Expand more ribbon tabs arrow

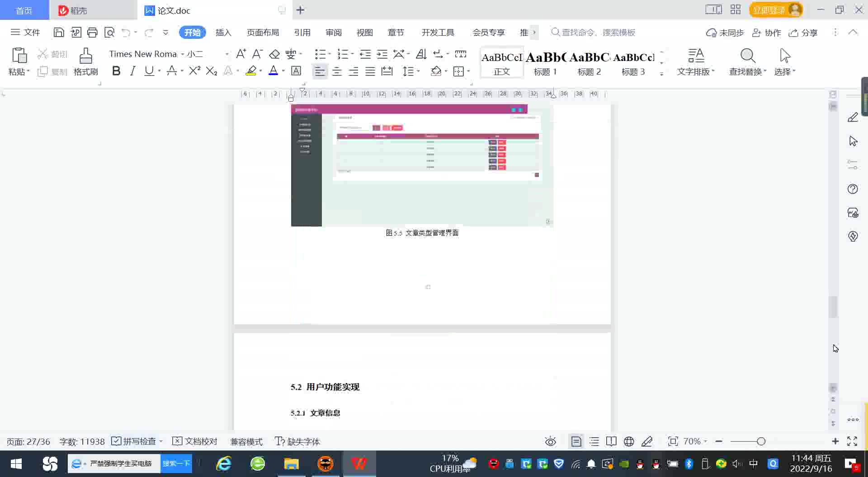point(534,32)
